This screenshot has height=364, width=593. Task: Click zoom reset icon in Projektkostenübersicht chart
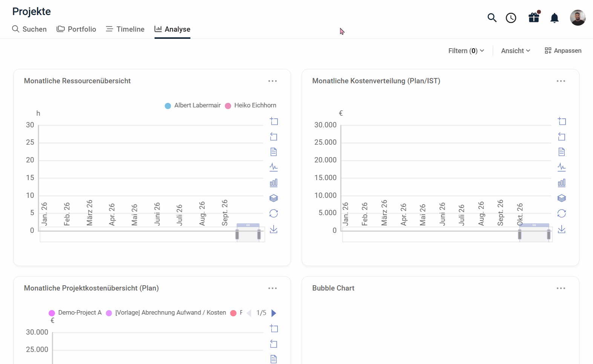coord(274,344)
